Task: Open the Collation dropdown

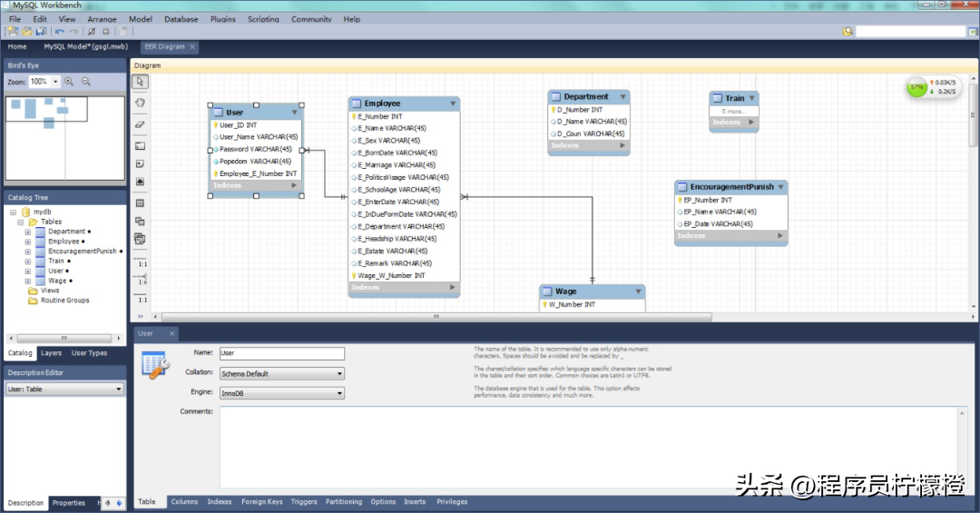Action: (x=339, y=373)
